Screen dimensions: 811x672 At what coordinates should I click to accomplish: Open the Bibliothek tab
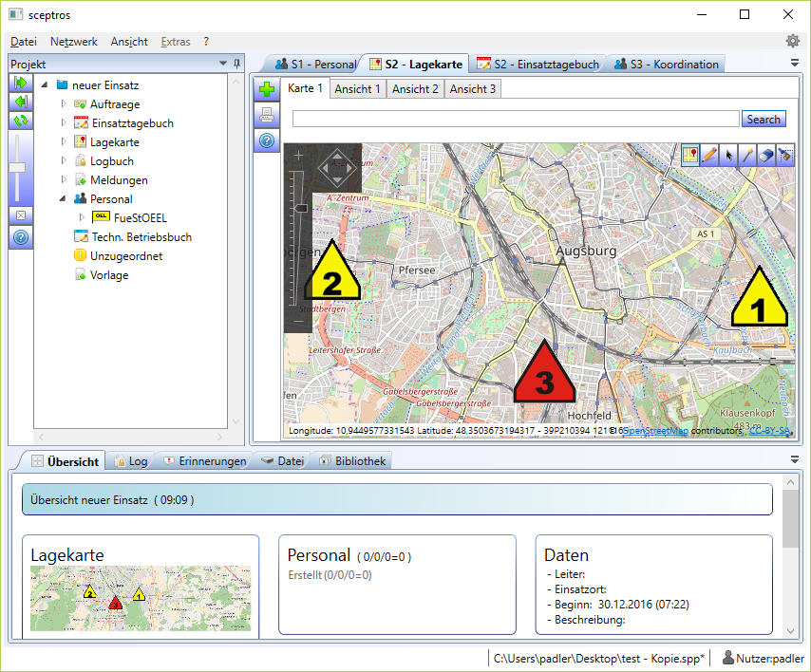[352, 461]
